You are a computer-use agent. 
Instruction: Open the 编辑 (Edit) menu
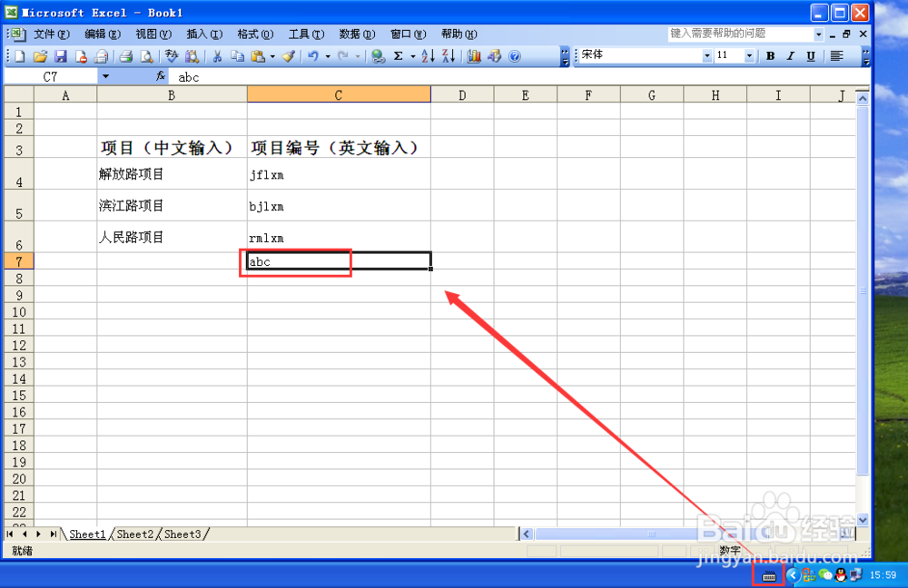point(103,34)
